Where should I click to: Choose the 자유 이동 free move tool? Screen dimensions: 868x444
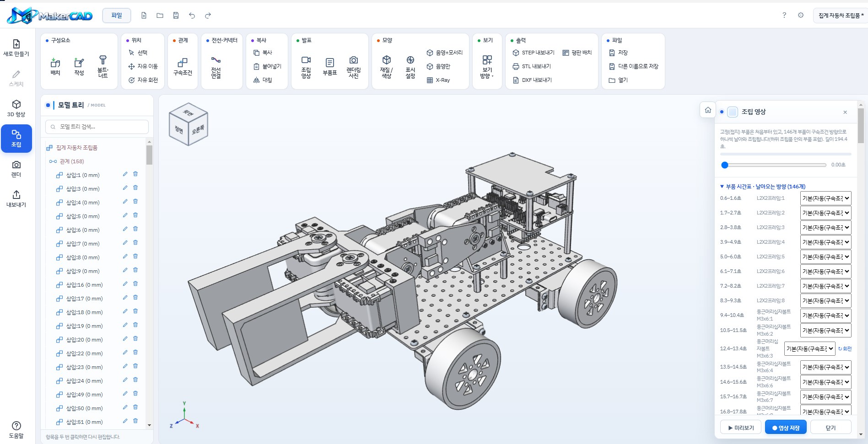click(x=143, y=66)
